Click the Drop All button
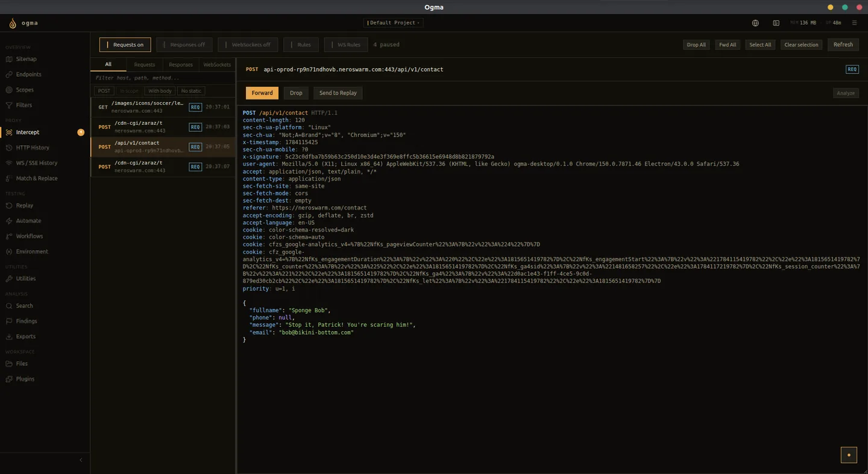 pyautogui.click(x=696, y=45)
